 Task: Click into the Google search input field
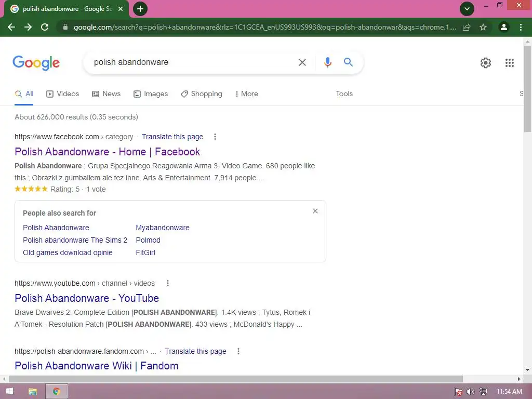(x=193, y=62)
